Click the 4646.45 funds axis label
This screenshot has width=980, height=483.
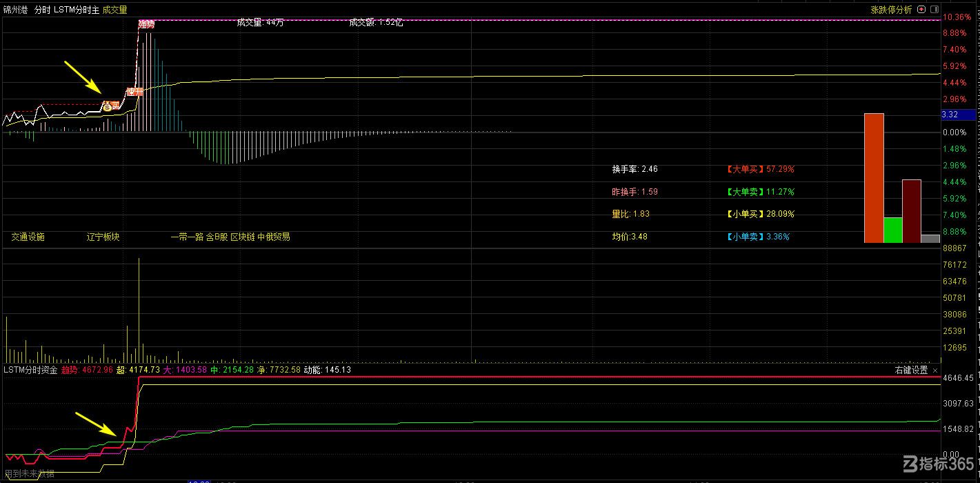[x=958, y=379]
